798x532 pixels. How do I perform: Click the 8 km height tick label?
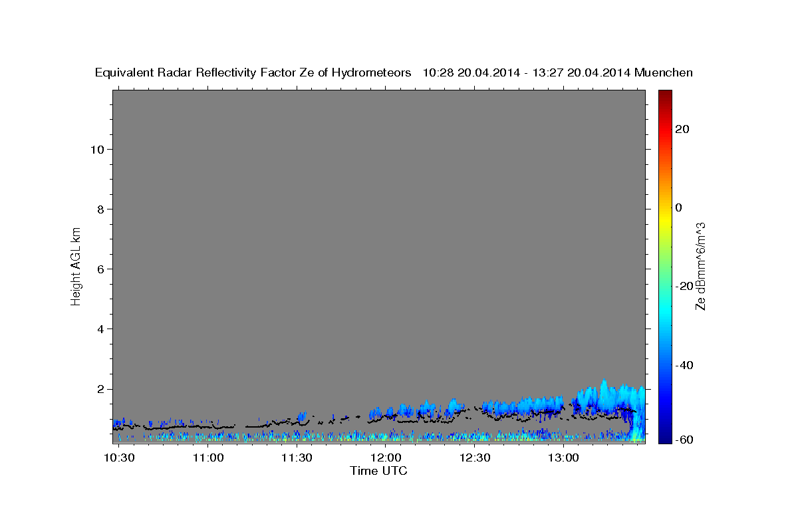pos(100,209)
